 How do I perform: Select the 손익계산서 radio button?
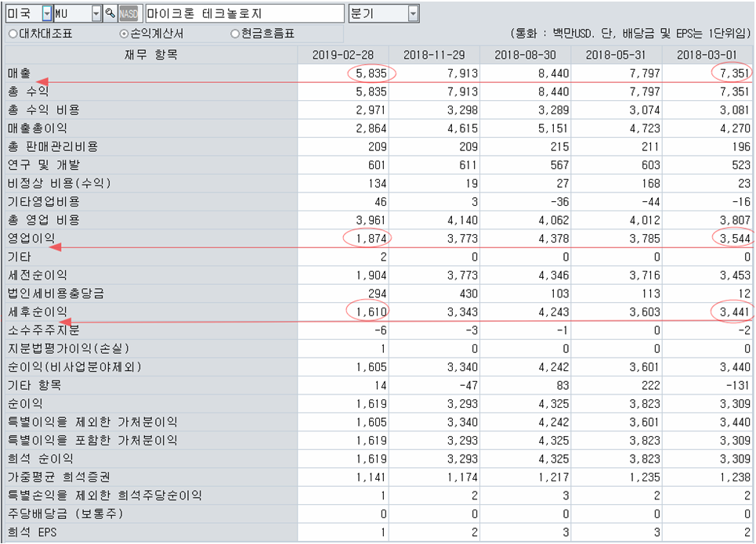(x=124, y=34)
